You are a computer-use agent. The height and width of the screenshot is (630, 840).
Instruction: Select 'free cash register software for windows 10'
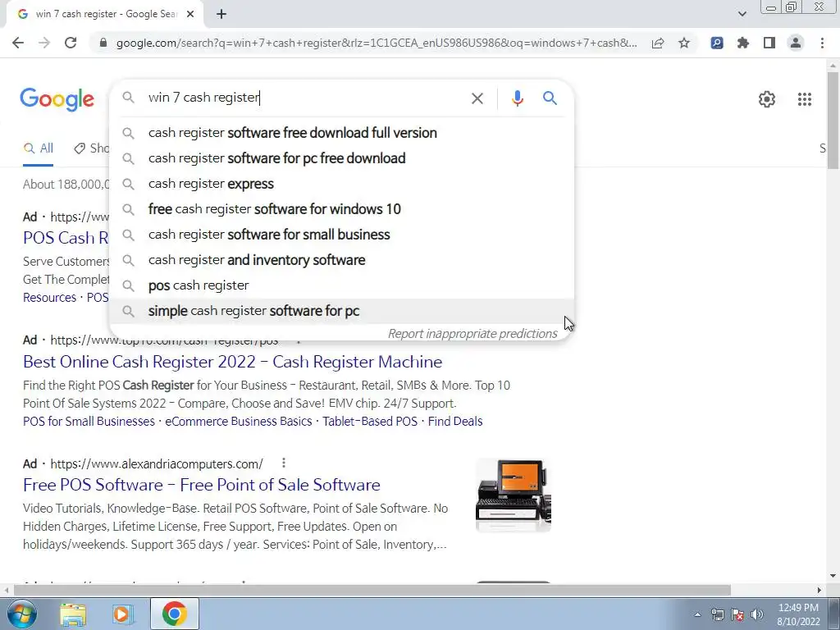tap(341, 209)
